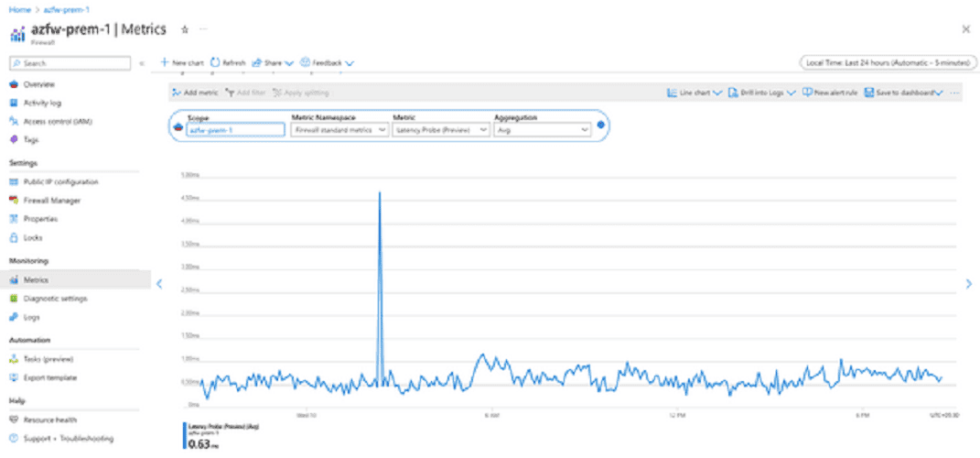
Task: Open Properties in the sidebar
Action: [40, 219]
